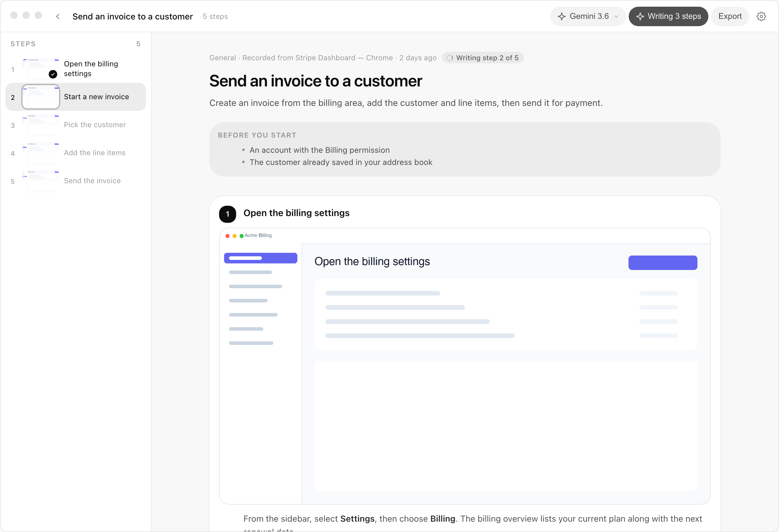Click the Open the billing settings step heading
The width and height of the screenshot is (779, 532).
[296, 213]
